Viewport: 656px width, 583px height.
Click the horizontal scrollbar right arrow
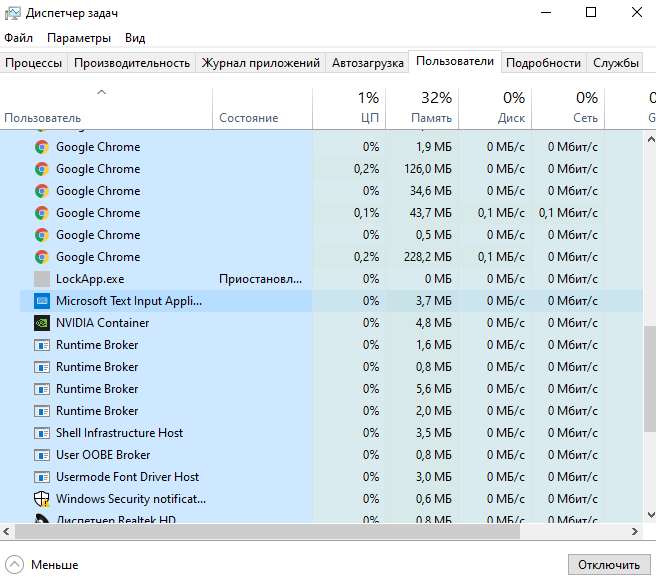pyautogui.click(x=635, y=532)
